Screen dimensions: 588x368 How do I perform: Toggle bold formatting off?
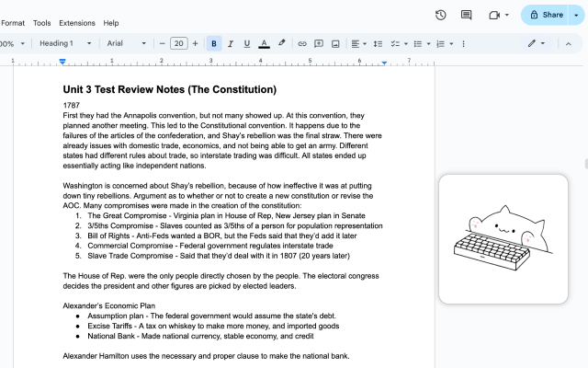(214, 44)
